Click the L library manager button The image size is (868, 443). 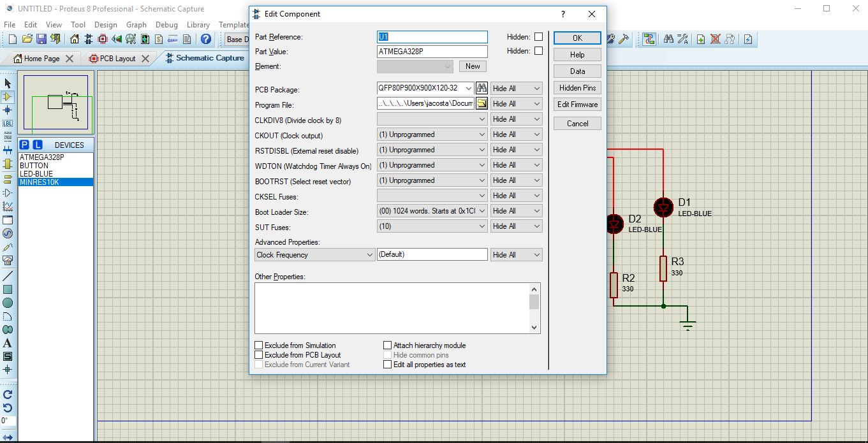(38, 145)
